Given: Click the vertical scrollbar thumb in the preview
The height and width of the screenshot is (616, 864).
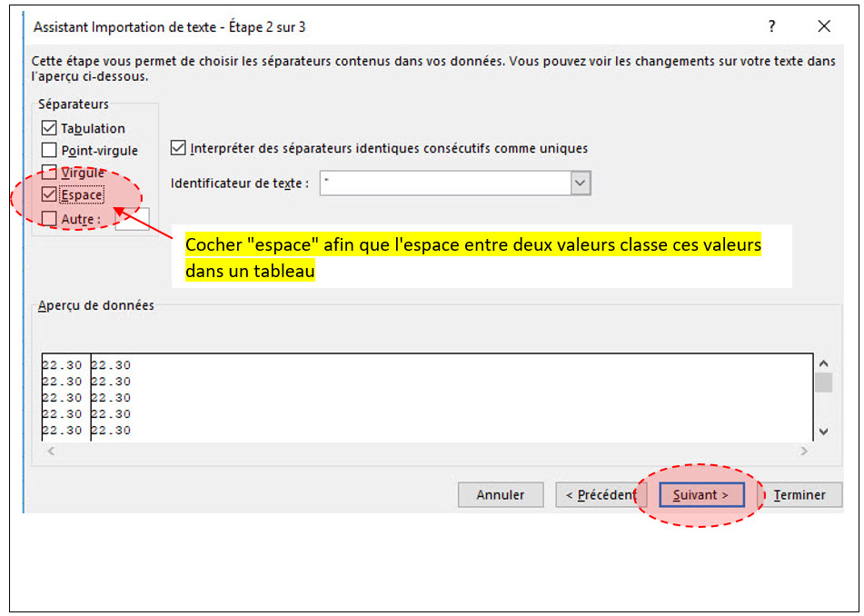Looking at the screenshot, I should [823, 383].
